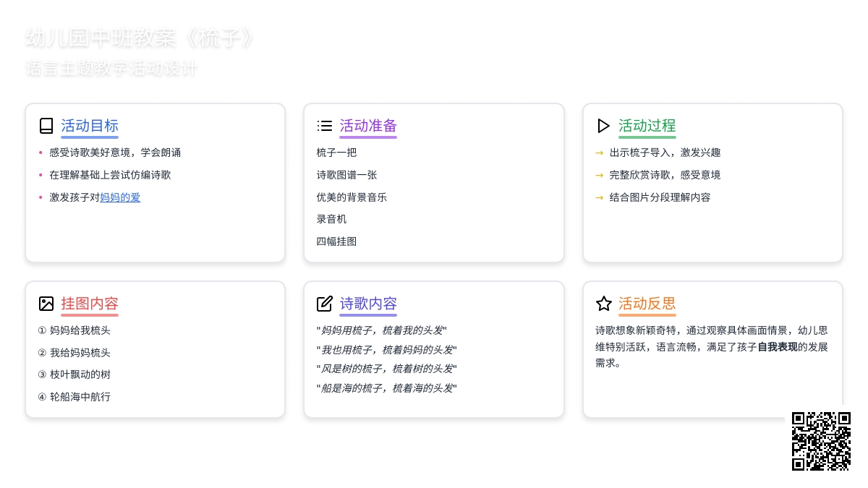
Task: Click the item 梳子一把
Action: click(x=336, y=153)
